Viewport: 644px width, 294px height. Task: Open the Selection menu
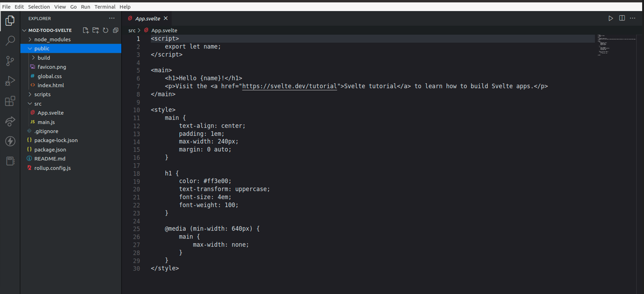(x=39, y=7)
